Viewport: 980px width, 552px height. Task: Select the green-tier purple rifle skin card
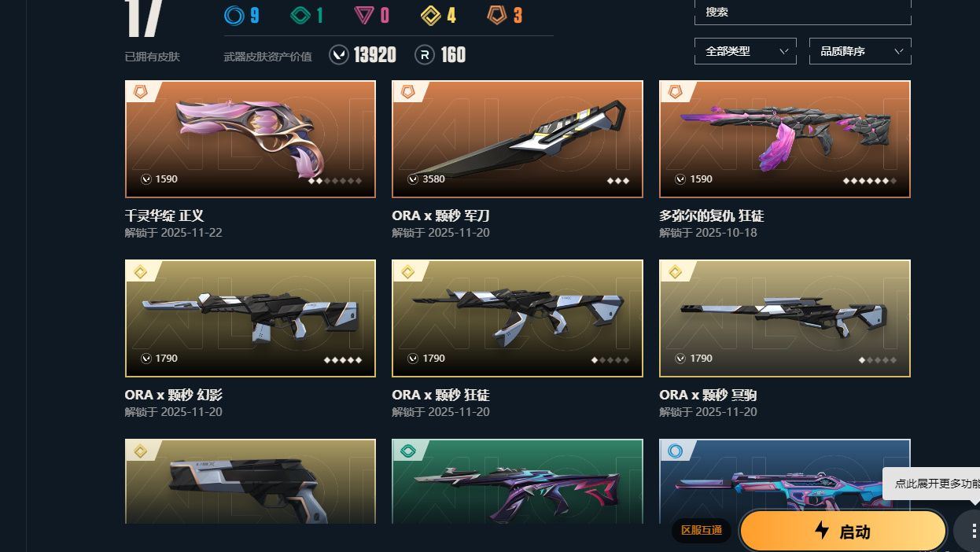(518, 481)
